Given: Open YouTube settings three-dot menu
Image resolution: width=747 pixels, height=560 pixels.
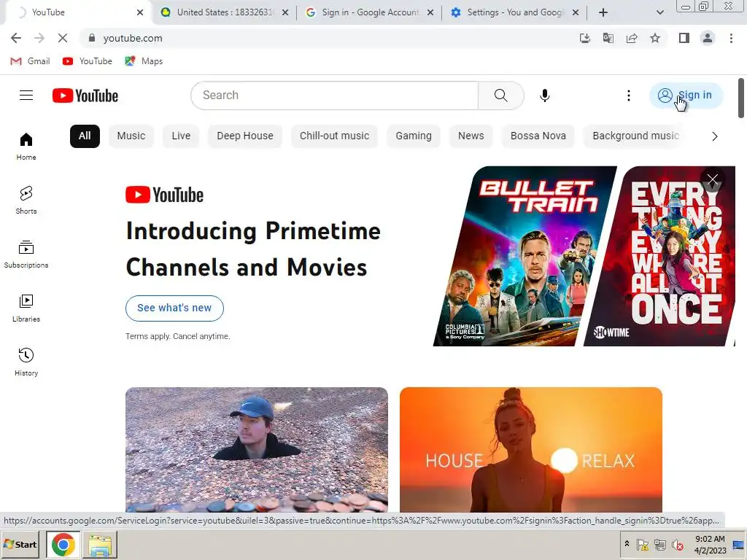Looking at the screenshot, I should [x=628, y=96].
